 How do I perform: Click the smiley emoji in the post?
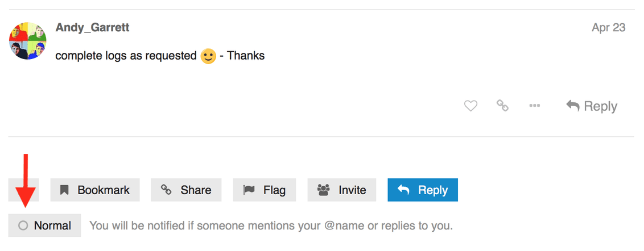[x=208, y=56]
